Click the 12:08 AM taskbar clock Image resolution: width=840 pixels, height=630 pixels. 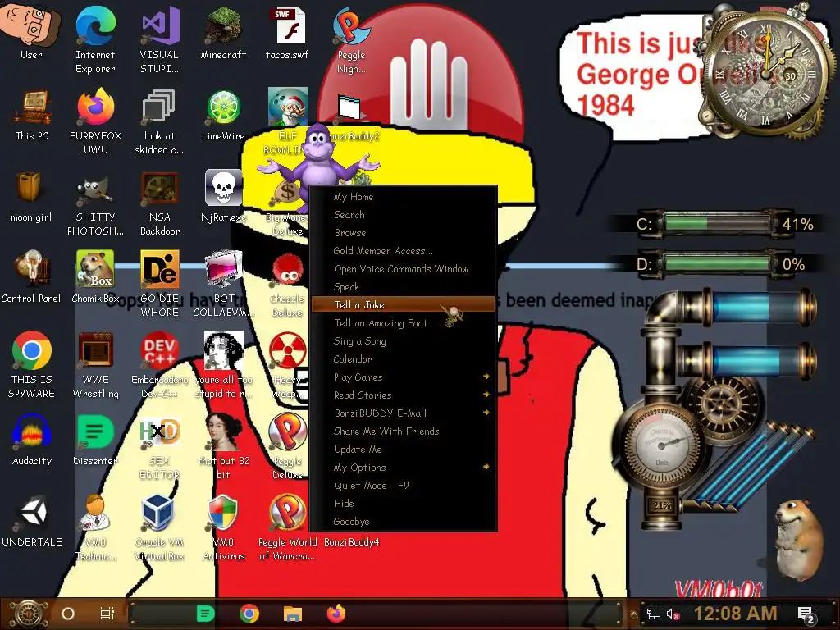tap(735, 614)
